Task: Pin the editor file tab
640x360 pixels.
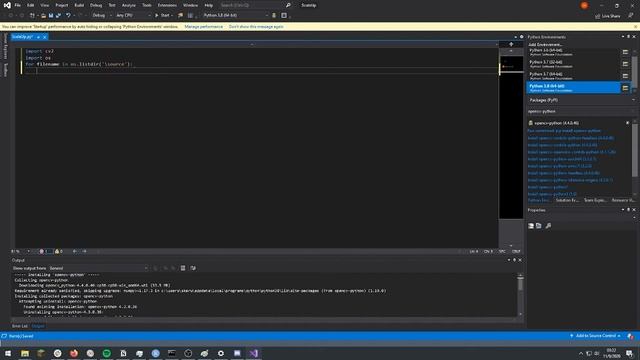Action: pos(38,37)
